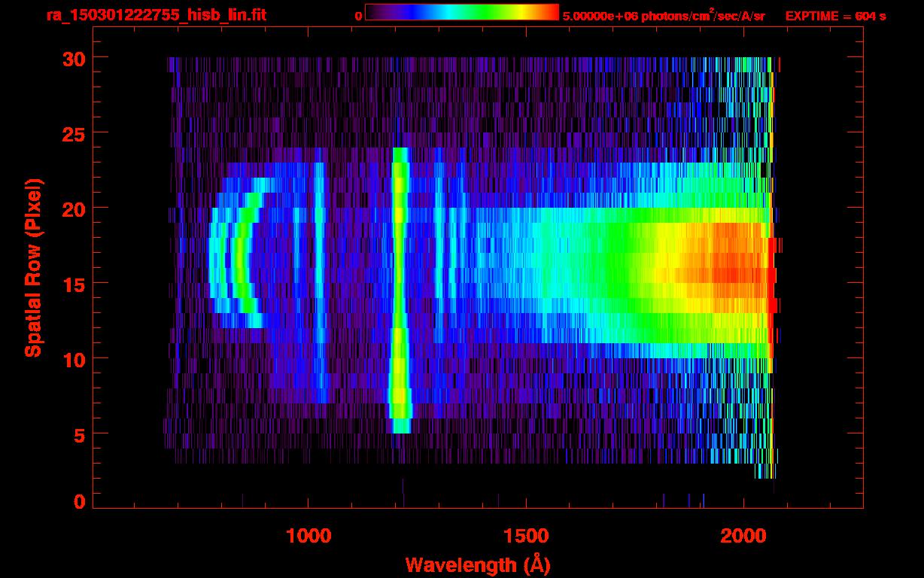Click the y-axis tick label 20
924x578 pixels.
(74, 208)
